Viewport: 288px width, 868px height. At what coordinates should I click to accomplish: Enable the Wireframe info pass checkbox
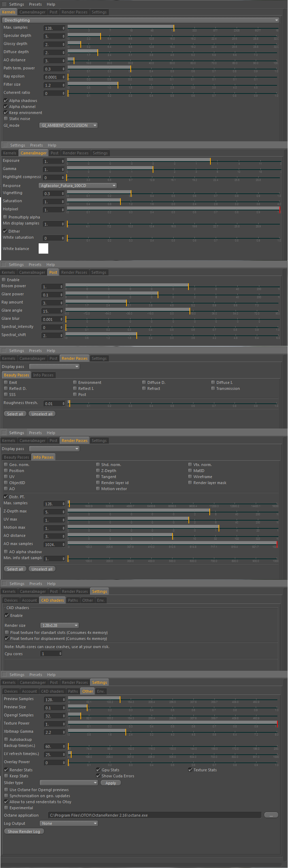pyautogui.click(x=190, y=477)
